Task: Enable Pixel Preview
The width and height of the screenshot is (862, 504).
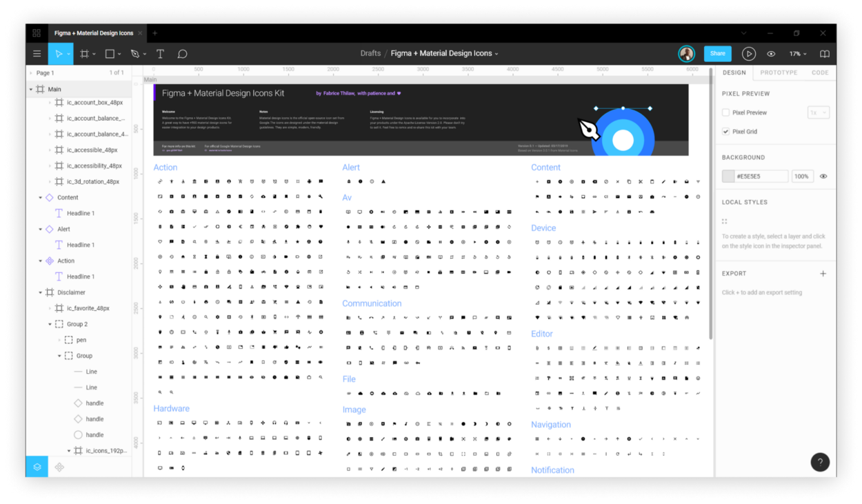Action: pos(726,112)
